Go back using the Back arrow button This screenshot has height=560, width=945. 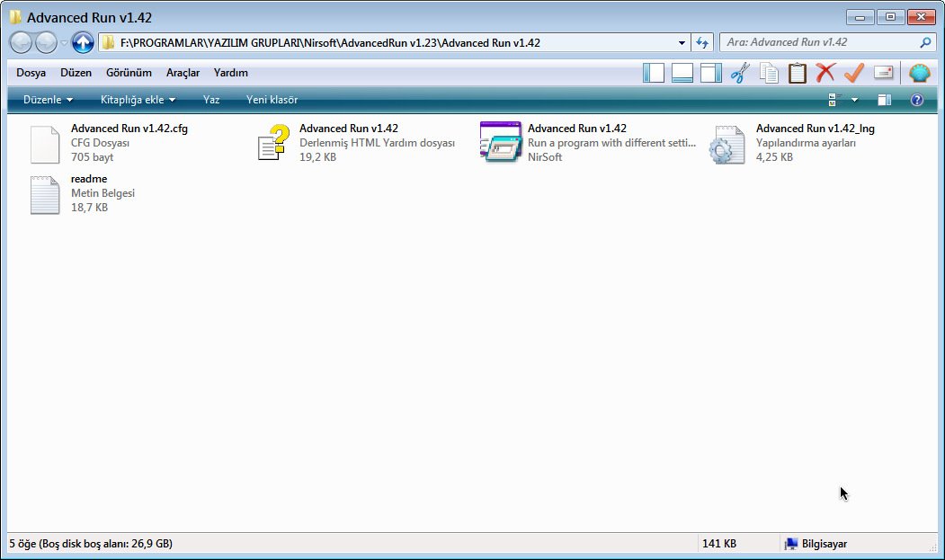tap(21, 42)
